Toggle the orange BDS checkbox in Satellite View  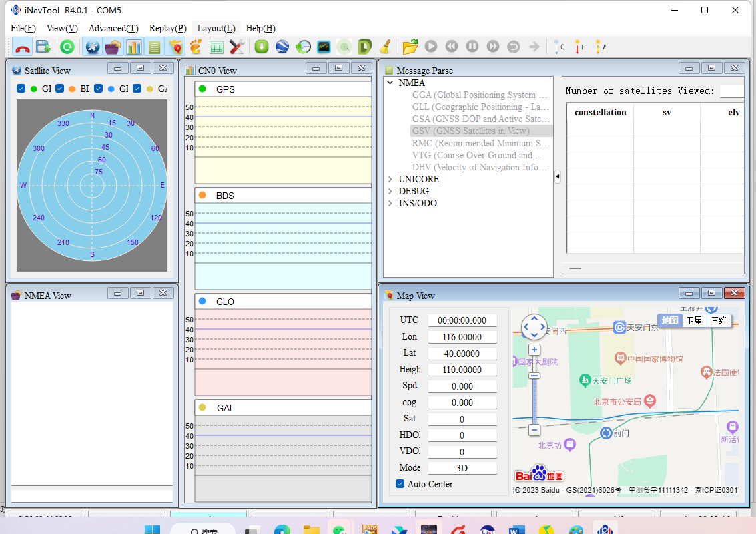(60, 89)
